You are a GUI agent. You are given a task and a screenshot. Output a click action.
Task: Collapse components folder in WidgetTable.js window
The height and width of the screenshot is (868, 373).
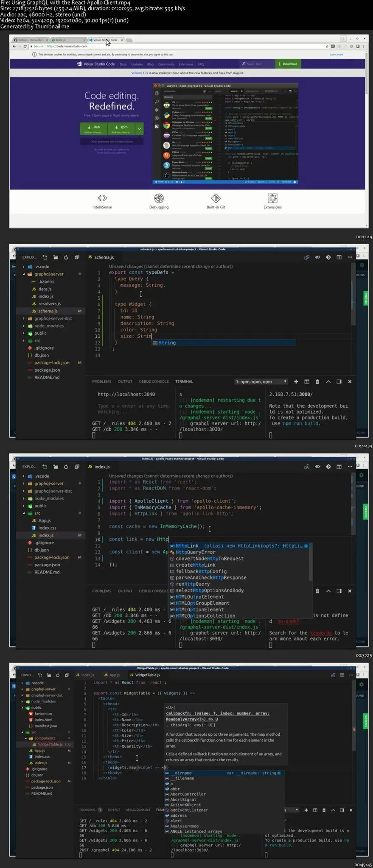point(45,738)
